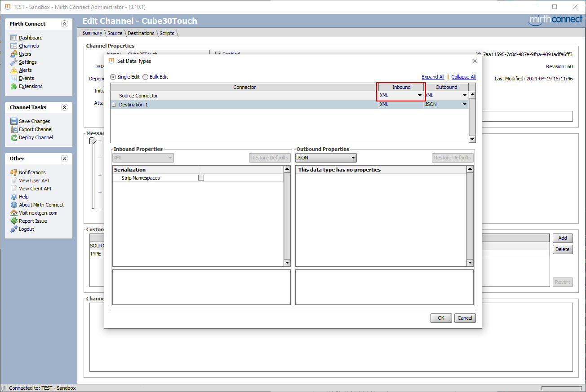Switch to the Source tab

pyautogui.click(x=115, y=33)
